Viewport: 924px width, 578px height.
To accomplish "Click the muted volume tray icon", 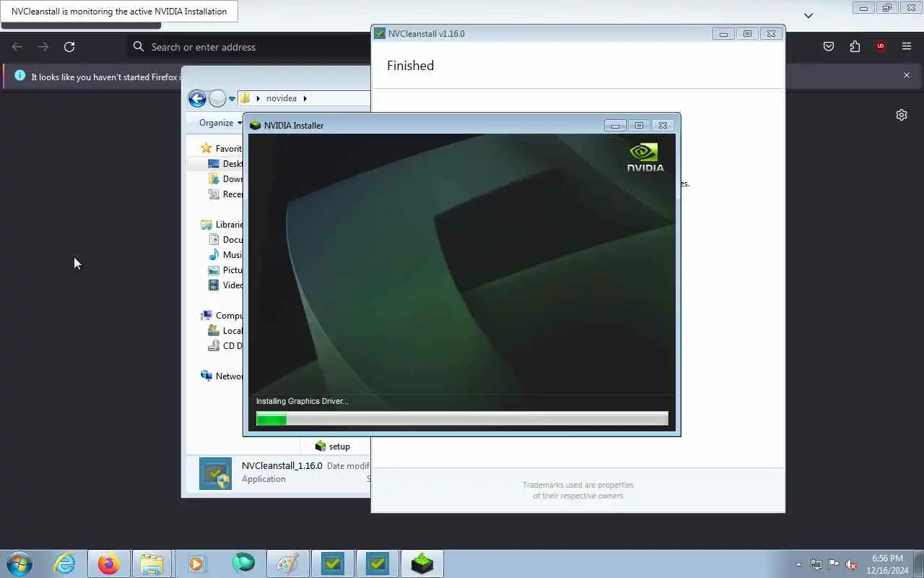I will point(851,564).
